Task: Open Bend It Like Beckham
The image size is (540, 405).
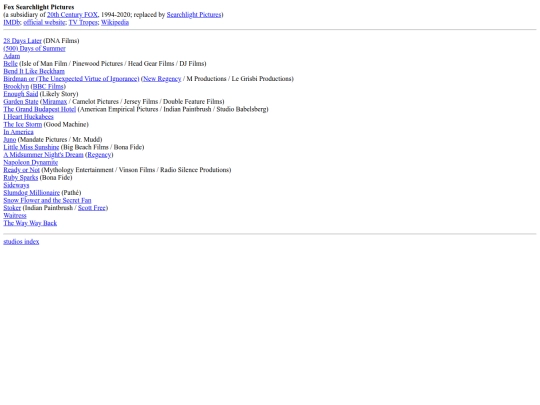Action: coord(34,71)
